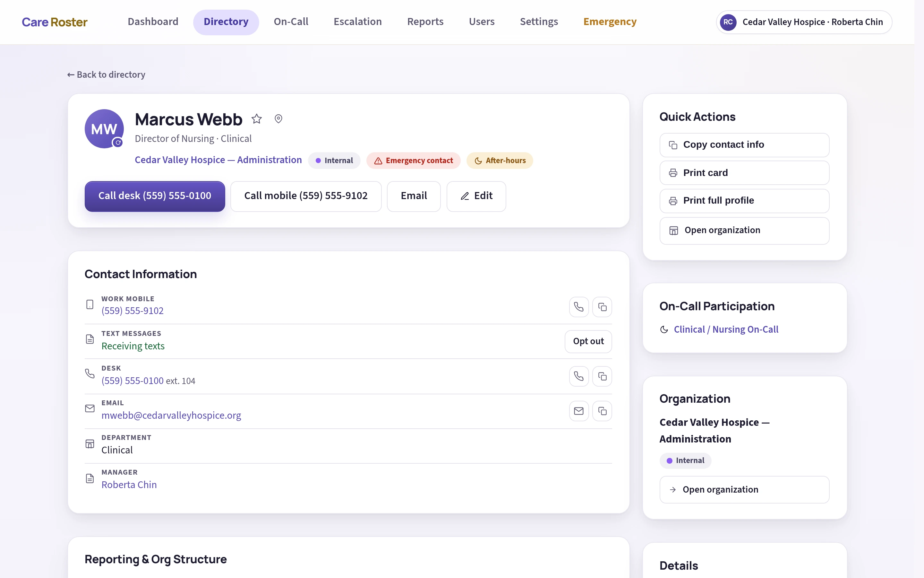Open Cedar Valley Hospice — Administration link

pos(218,160)
